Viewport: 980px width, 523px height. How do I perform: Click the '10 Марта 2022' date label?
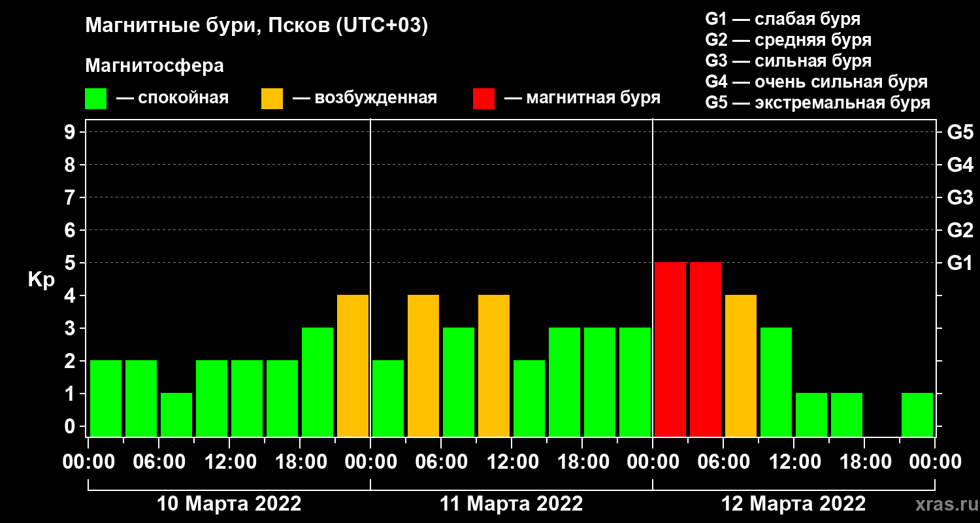click(229, 504)
